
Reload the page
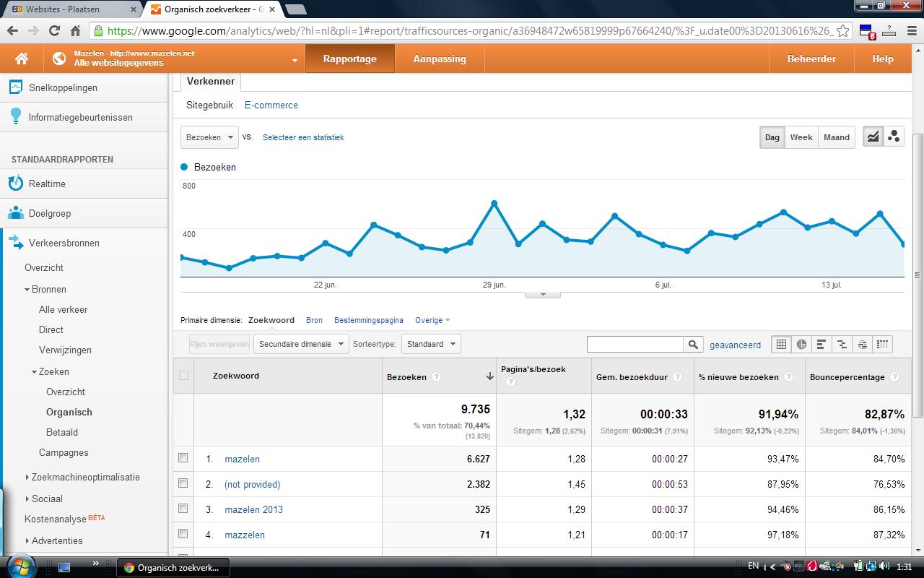(x=54, y=30)
